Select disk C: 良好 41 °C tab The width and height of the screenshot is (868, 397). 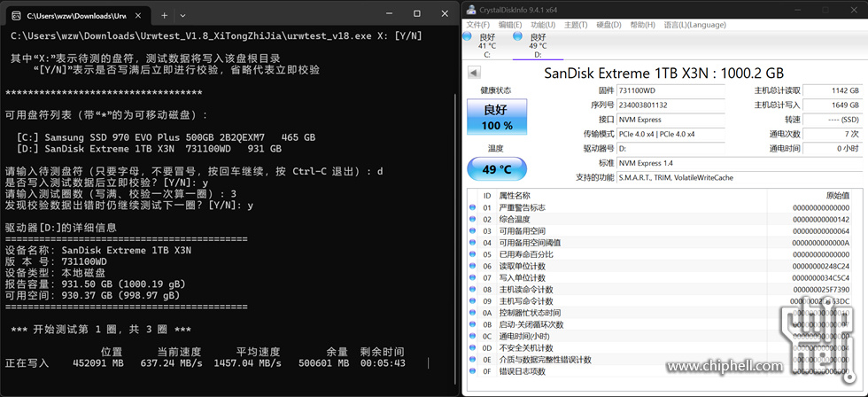[x=487, y=45]
